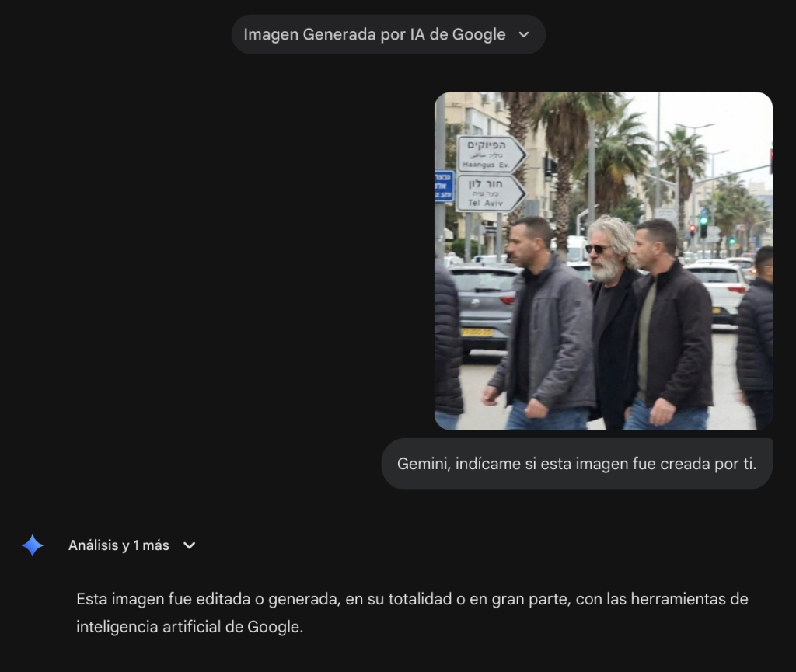This screenshot has height=672, width=796.
Task: Open the uploaded street photo thumbnail
Action: coord(603,260)
